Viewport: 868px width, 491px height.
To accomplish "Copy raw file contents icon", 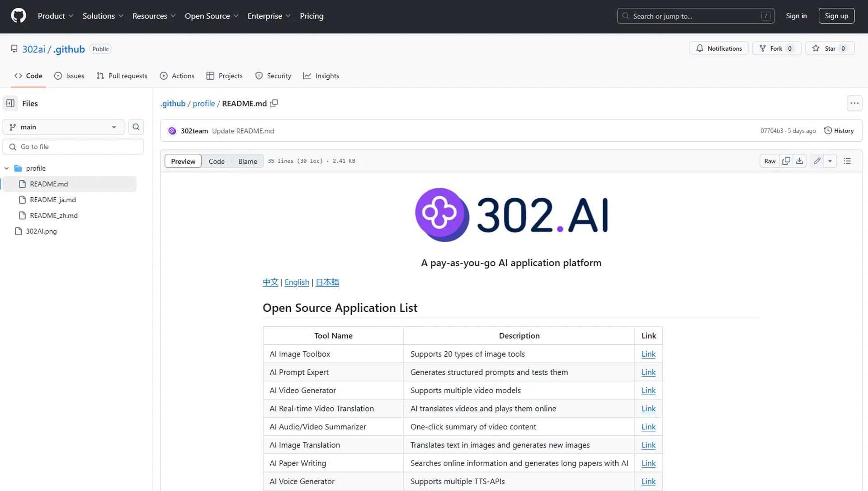I will click(786, 161).
